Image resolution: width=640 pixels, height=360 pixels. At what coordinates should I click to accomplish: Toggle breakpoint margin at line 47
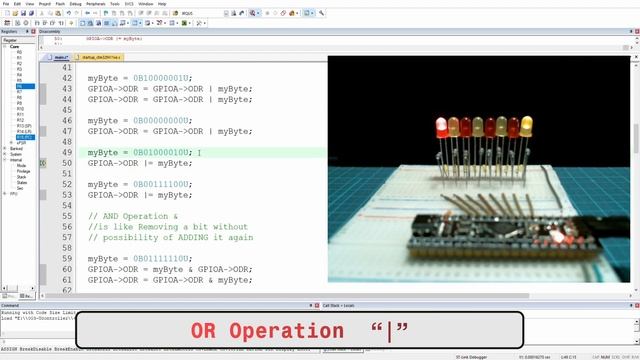[43, 131]
